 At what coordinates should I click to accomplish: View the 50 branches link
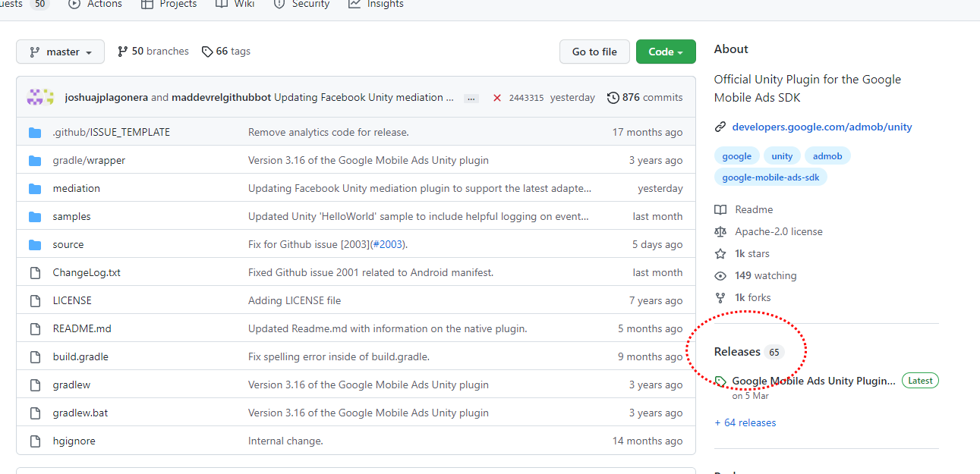(x=153, y=52)
